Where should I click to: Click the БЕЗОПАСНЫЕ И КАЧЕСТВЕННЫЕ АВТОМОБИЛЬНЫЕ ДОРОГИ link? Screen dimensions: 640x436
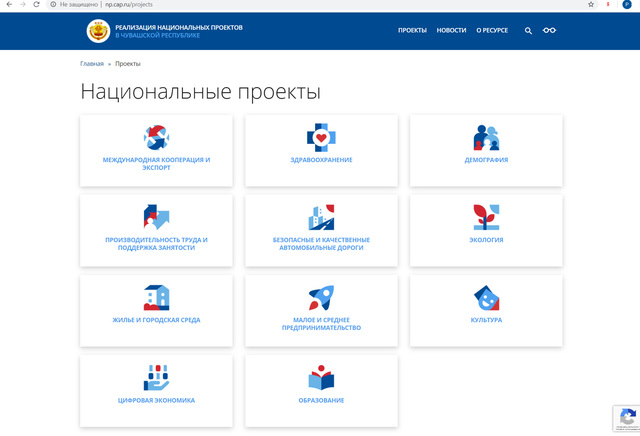tap(321, 243)
